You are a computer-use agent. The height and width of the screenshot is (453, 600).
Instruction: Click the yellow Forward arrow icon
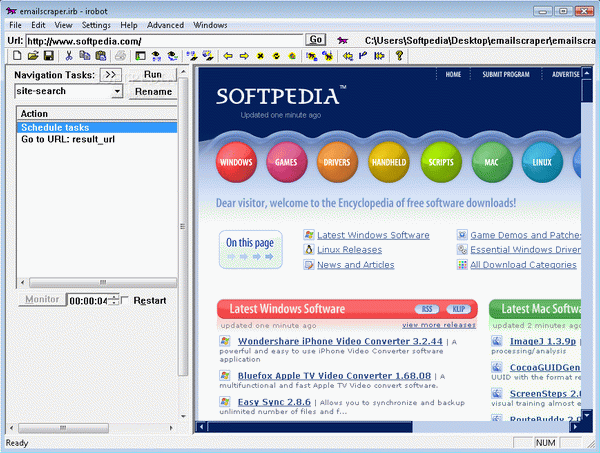[243, 56]
